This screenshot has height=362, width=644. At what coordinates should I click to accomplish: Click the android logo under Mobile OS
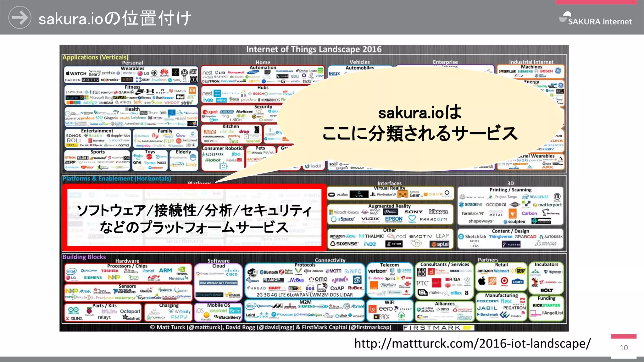point(218,310)
